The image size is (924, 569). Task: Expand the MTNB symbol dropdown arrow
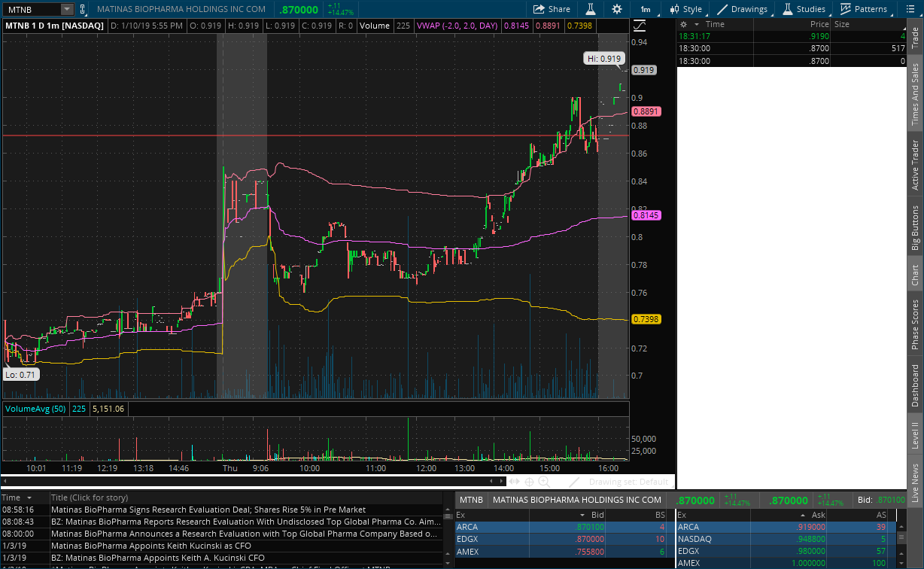click(66, 9)
